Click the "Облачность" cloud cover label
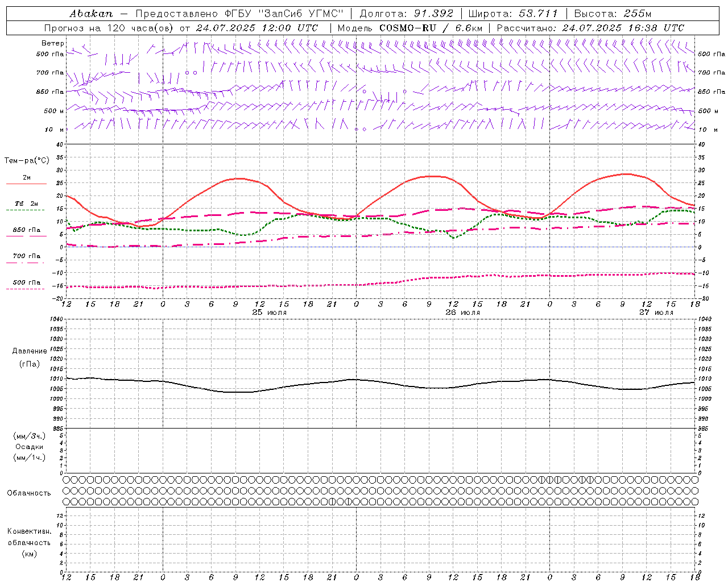Screen dimensions: 728x582 29,493
